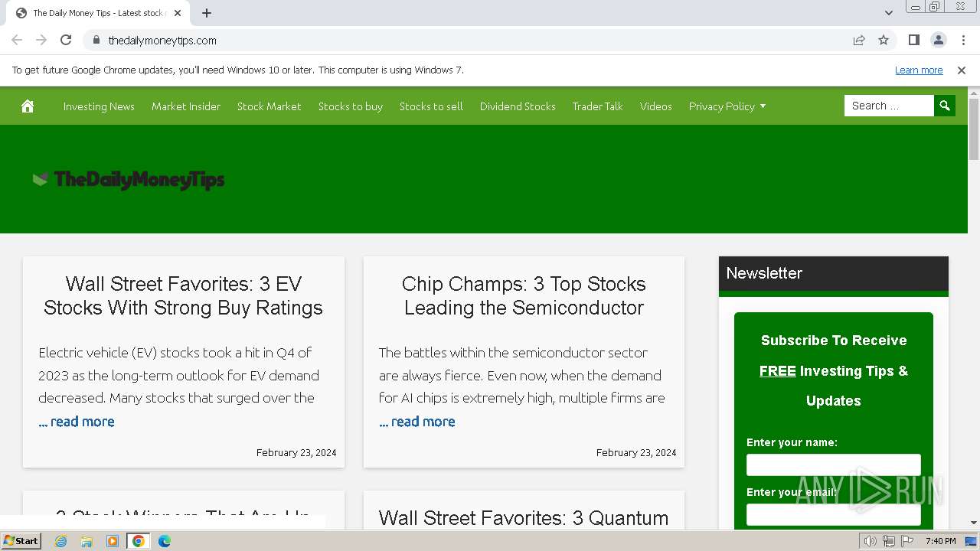Open the Dividend Stocks section
This screenshot has height=551, width=980.
tap(518, 106)
